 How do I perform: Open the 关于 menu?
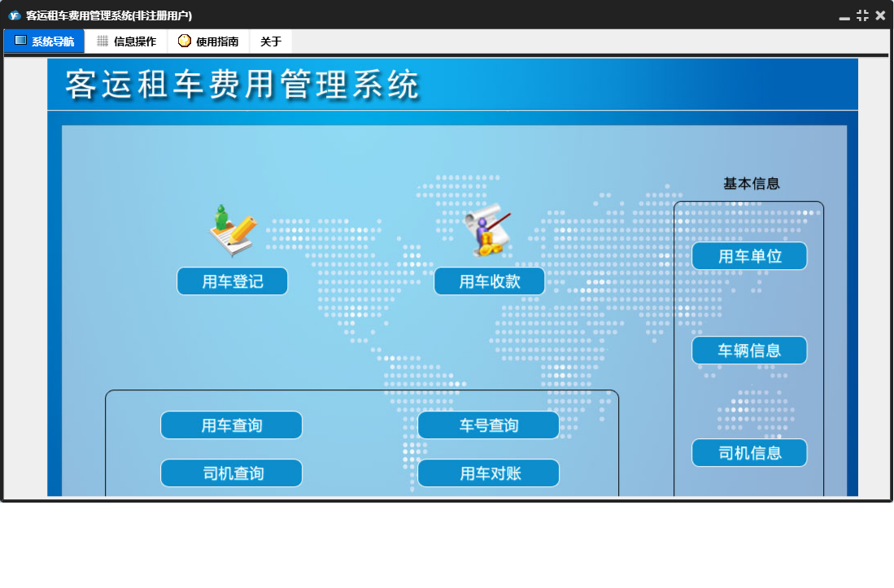tap(271, 41)
